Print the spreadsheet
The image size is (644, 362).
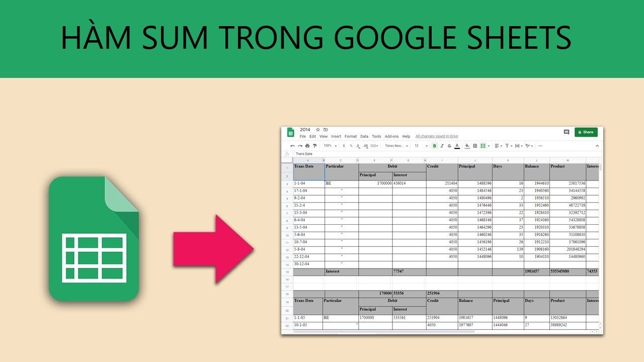307,146
